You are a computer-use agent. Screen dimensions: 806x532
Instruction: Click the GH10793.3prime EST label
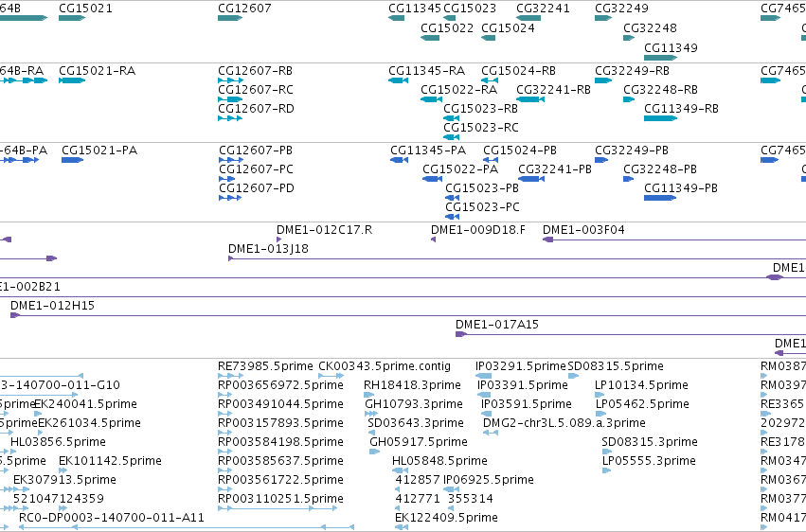pos(414,404)
